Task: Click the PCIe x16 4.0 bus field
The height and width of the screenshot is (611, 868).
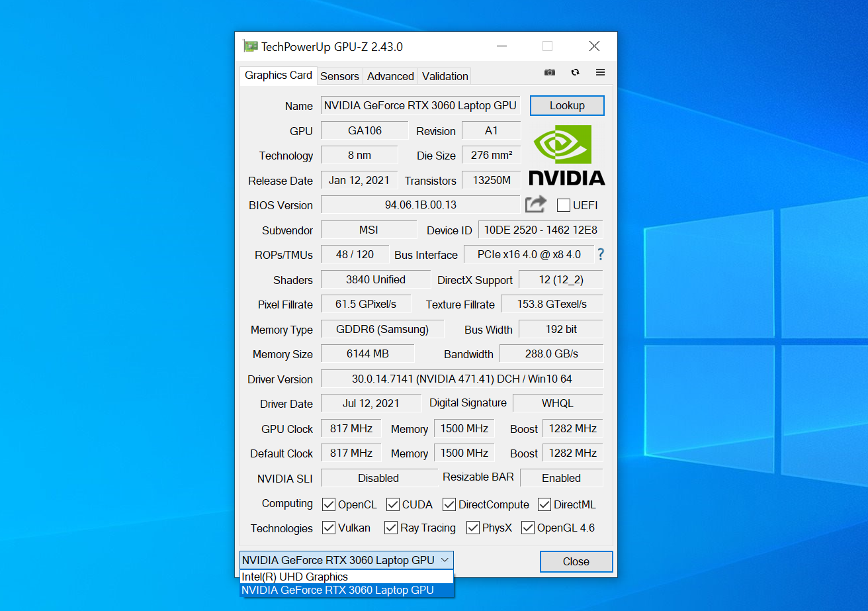Action: coord(529,254)
